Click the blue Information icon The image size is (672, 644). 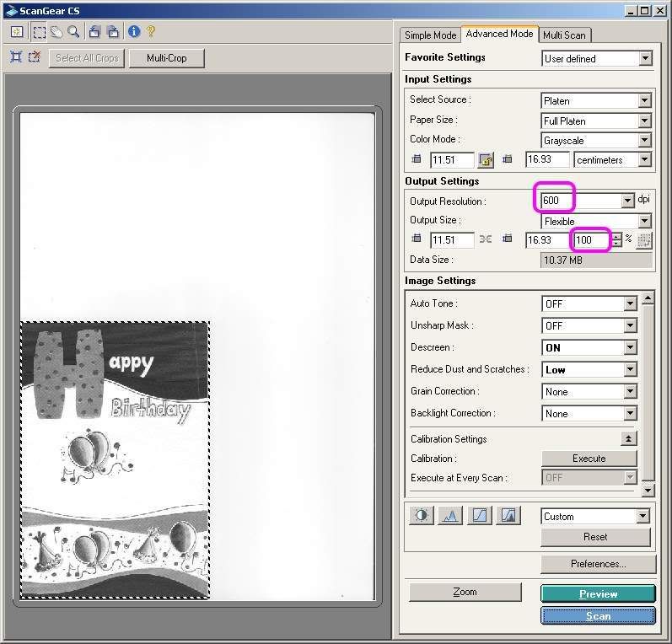[x=133, y=32]
